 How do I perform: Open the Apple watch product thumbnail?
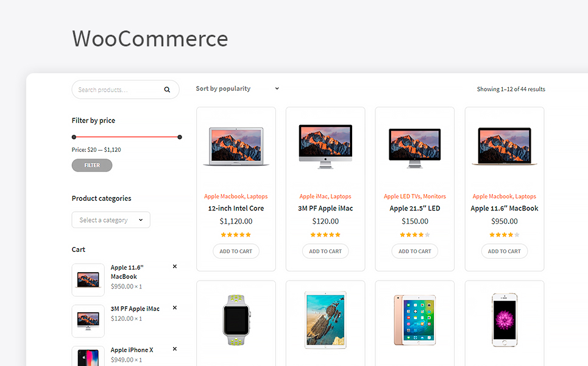pos(236,320)
